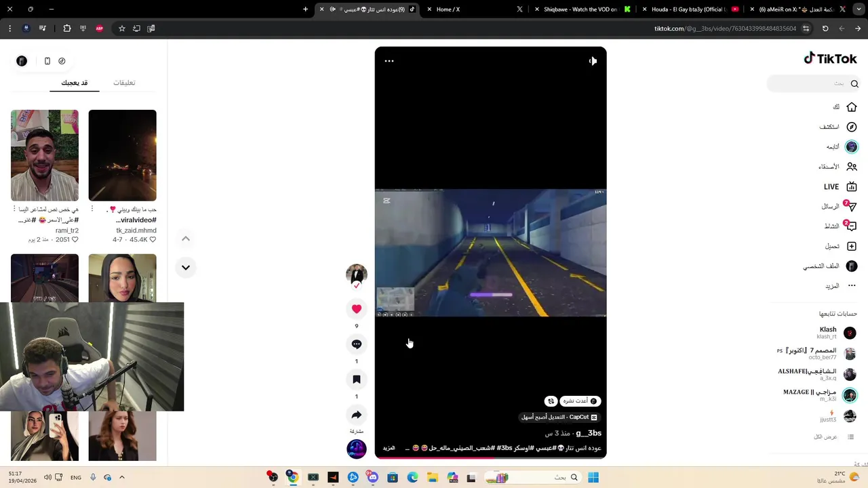Open the media control playlist icon in the toolbar
Image resolution: width=868 pixels, height=488 pixels.
point(42,28)
